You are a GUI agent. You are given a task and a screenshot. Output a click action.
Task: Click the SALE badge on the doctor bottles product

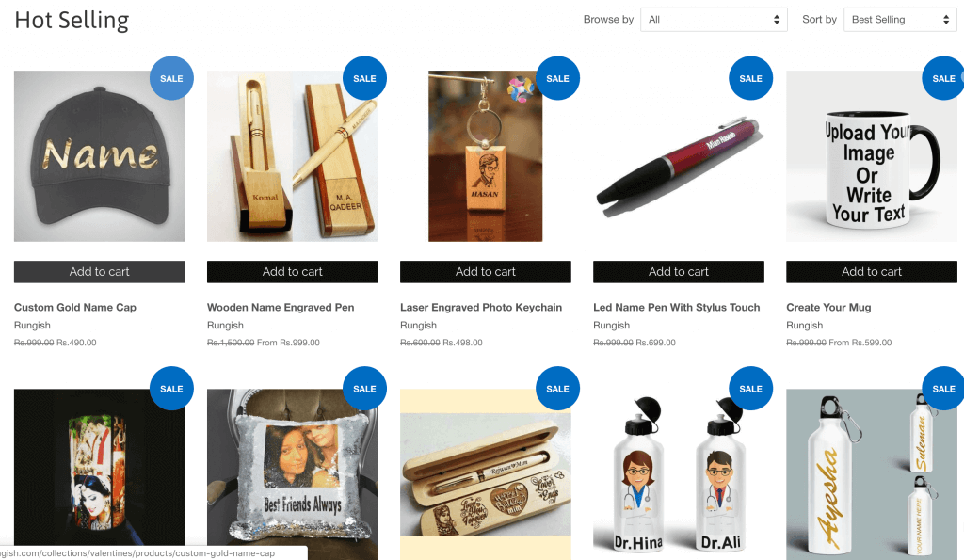750,389
